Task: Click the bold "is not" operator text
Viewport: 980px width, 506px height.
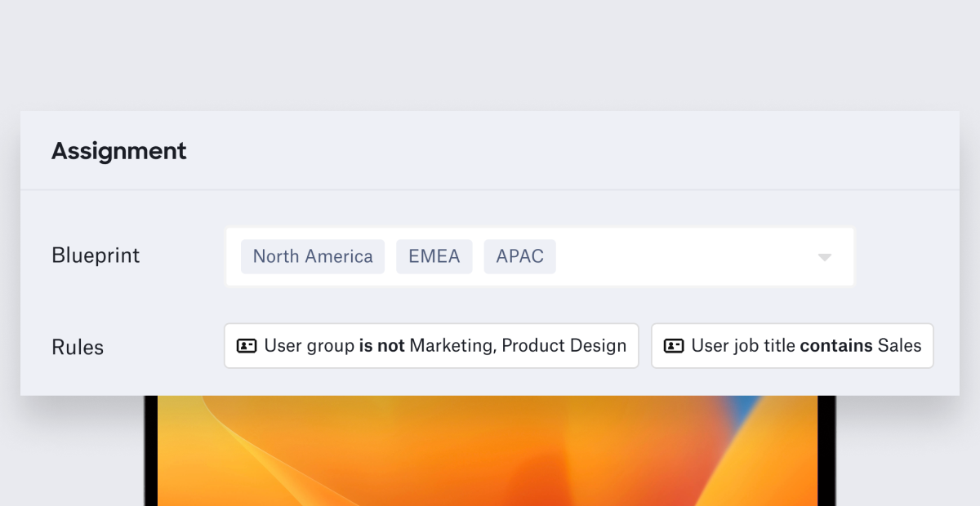Action: pos(381,346)
